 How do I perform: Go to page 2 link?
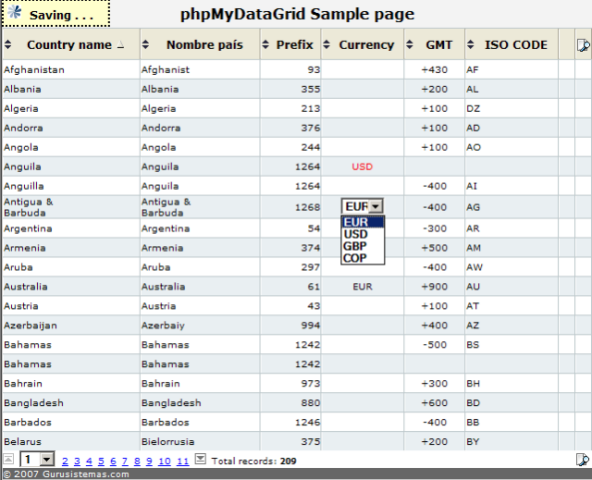[x=65, y=461]
